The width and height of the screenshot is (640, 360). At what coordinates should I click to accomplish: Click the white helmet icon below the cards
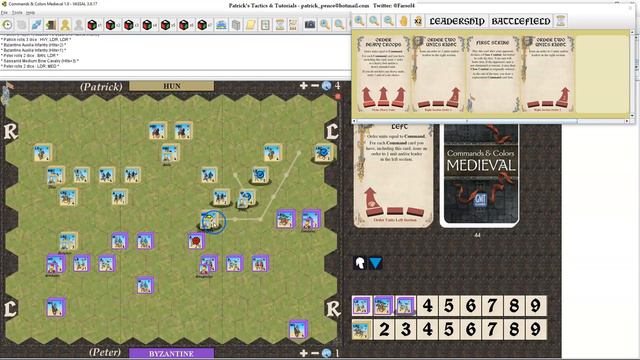(x=360, y=263)
